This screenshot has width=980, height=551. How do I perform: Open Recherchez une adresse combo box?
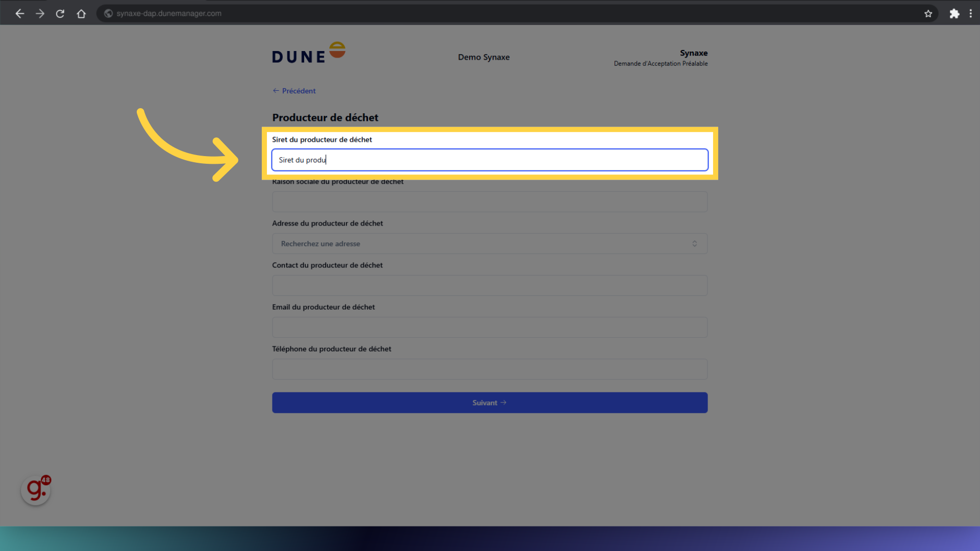(480, 244)
